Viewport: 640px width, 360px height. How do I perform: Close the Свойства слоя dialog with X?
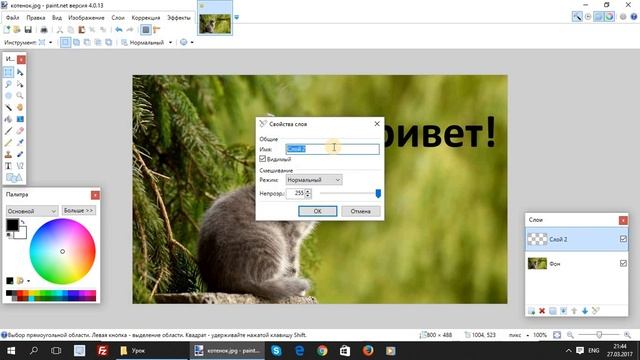tap(377, 124)
